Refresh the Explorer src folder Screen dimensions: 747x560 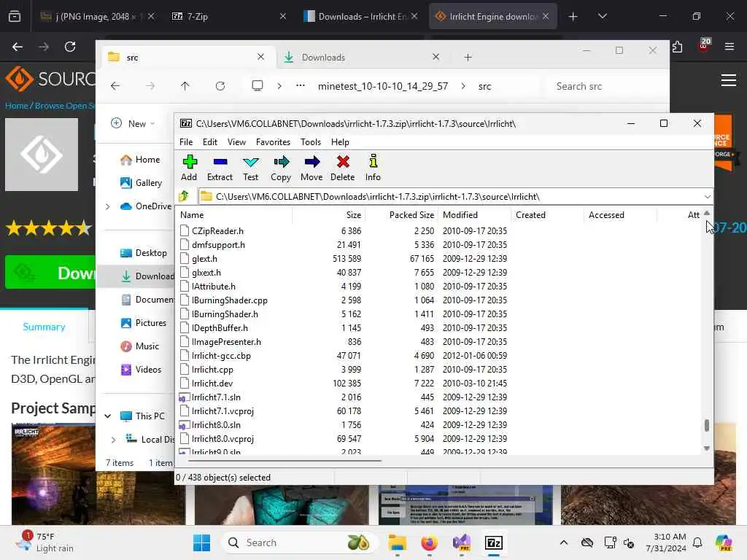click(220, 86)
